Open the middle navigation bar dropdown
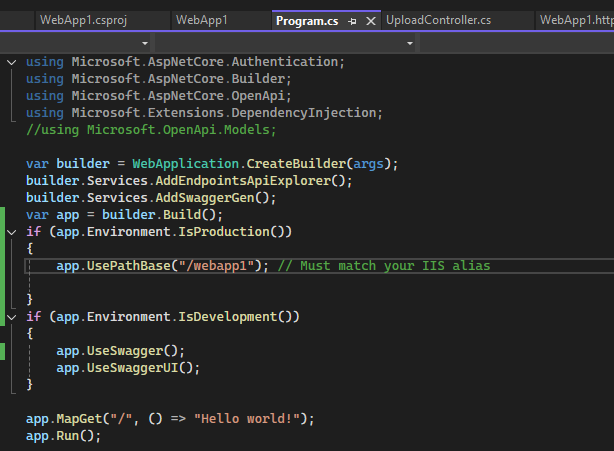614x451 pixels. coord(410,43)
